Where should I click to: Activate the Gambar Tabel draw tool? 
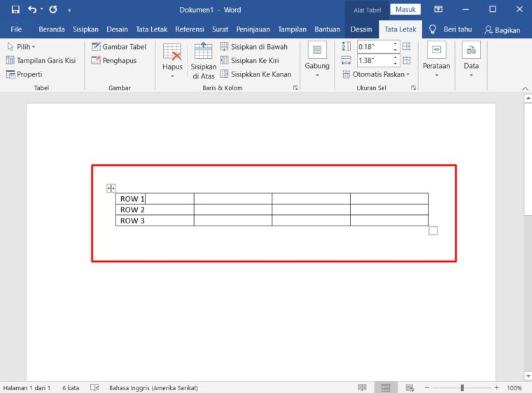(119, 46)
